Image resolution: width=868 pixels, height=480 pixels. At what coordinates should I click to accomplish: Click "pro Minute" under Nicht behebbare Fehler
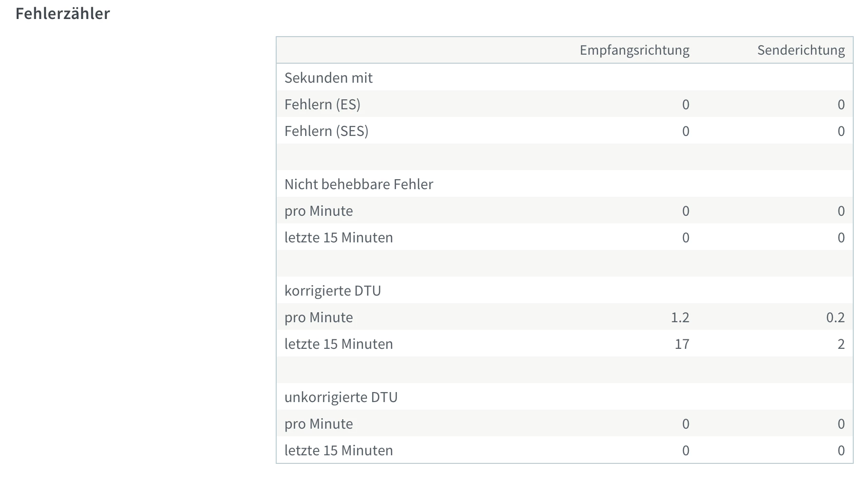point(318,211)
